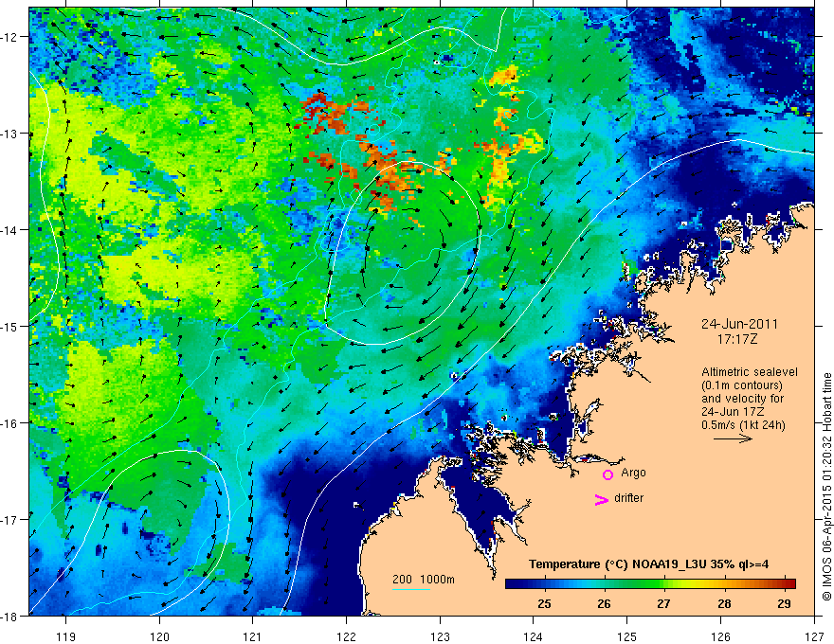Click the '-14' latitude axis label
Screen dimensions: 834x644
[x=9, y=230]
